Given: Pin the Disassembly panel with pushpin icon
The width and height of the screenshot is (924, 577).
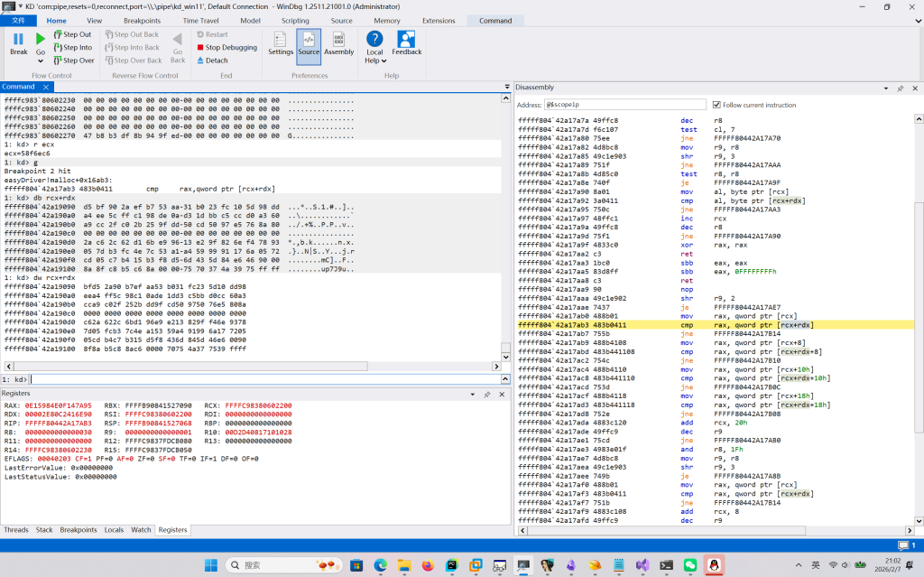Looking at the screenshot, I should [x=900, y=88].
